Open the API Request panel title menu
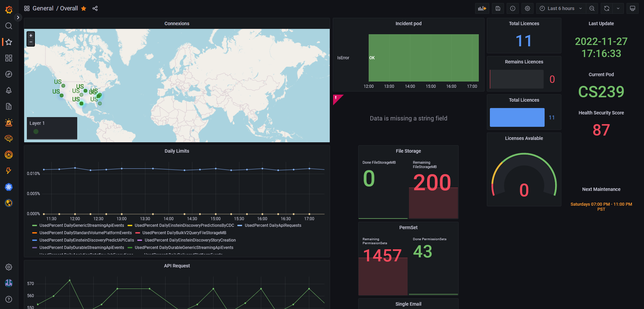This screenshot has width=644, height=309. point(177,266)
